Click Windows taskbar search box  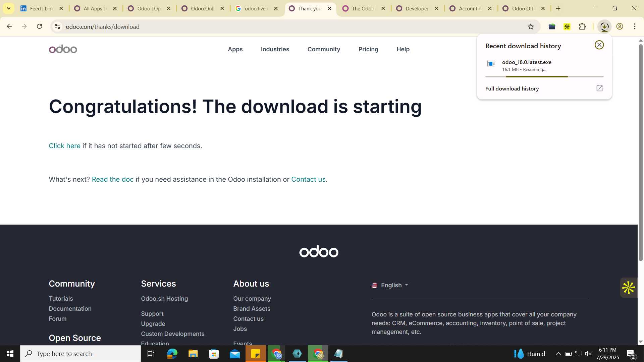(x=80, y=354)
